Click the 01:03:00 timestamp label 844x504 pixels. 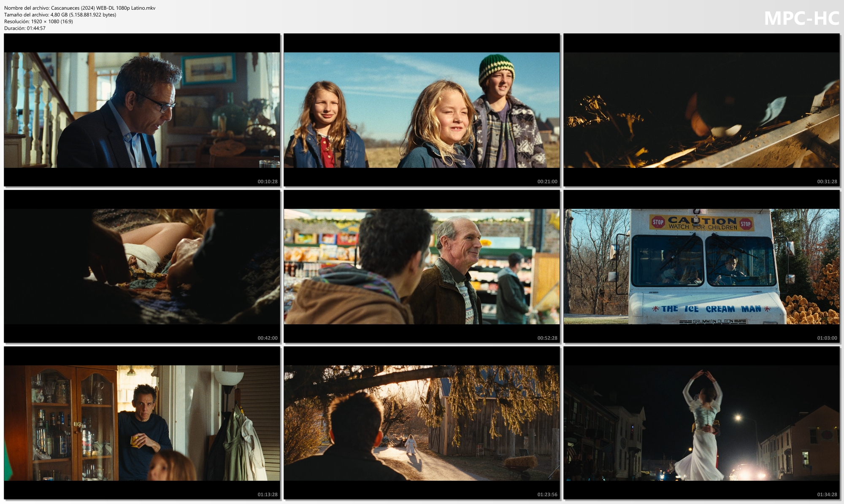pos(827,338)
